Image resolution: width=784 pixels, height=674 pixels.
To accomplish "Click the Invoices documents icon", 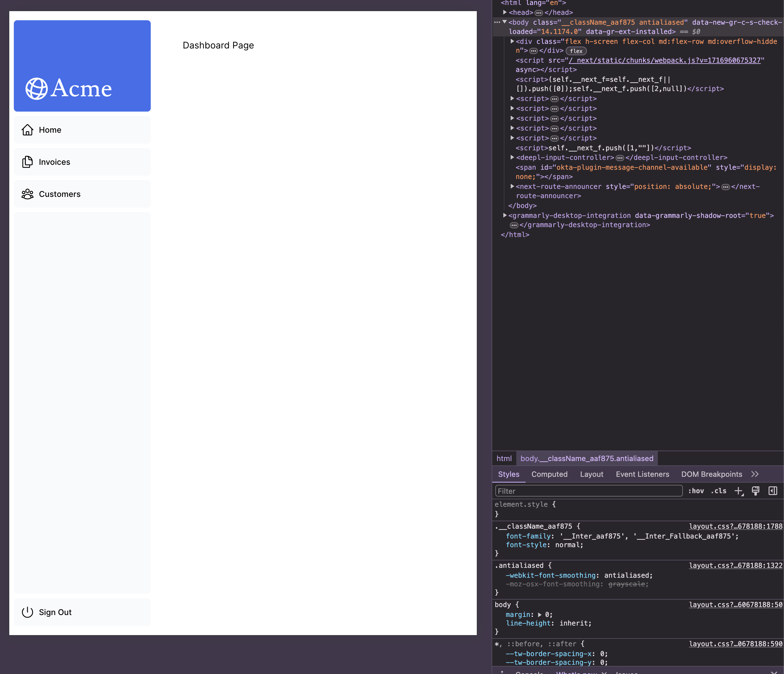I will (x=27, y=162).
